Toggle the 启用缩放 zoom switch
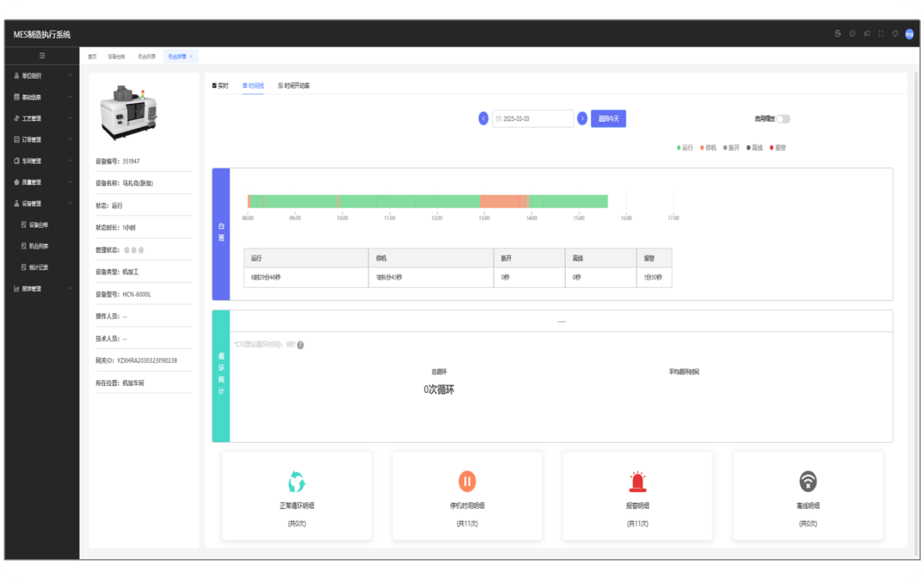The width and height of the screenshot is (924, 584). click(x=783, y=119)
